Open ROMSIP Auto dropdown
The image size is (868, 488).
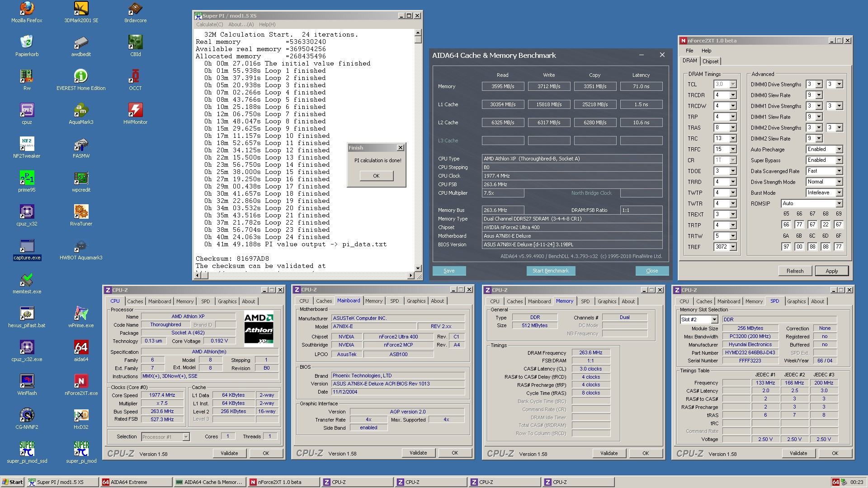[x=839, y=203]
